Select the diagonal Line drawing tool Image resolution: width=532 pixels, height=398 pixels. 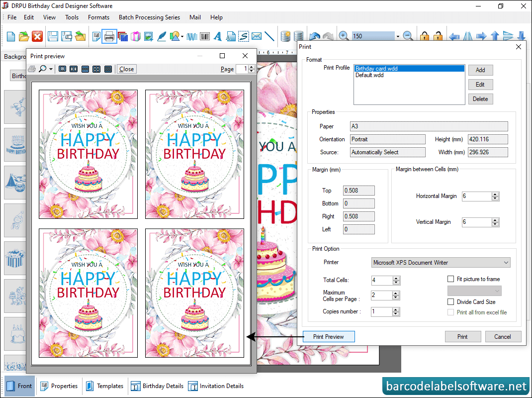(x=269, y=36)
